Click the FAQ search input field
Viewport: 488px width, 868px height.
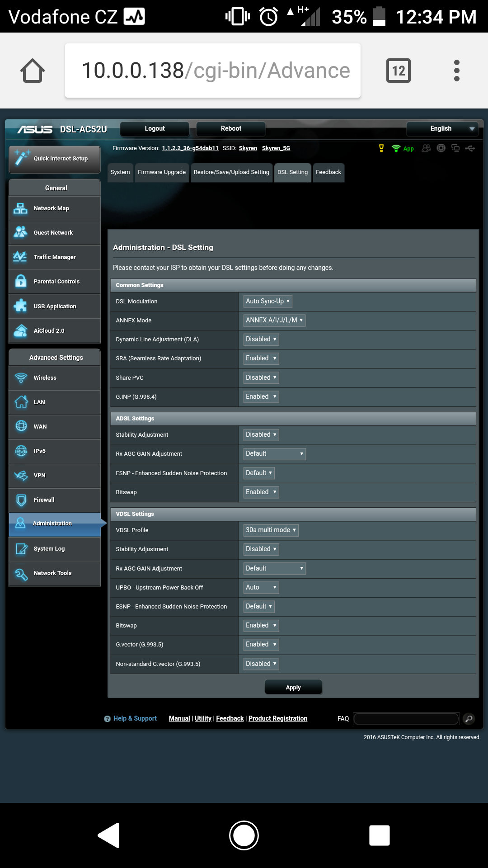(x=406, y=718)
